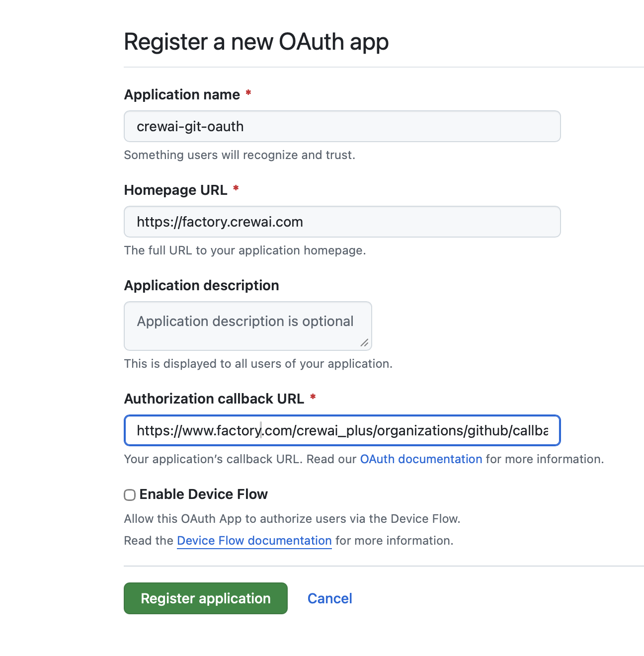Open the OAuth documentation link
The image size is (644, 656).
tap(420, 459)
